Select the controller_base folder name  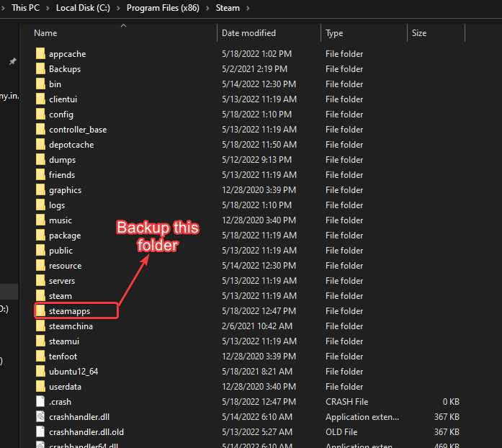point(78,130)
